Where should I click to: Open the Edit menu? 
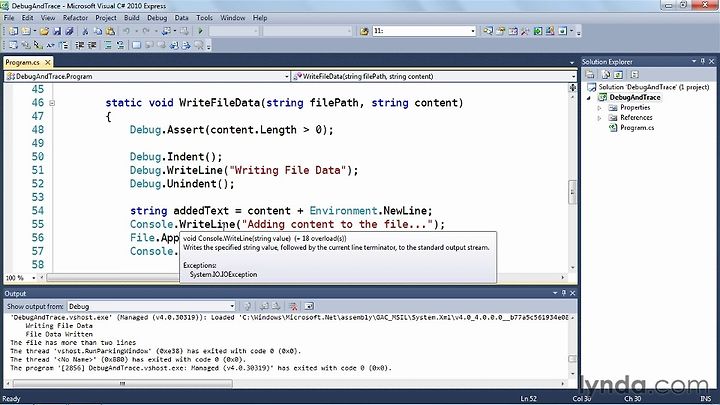28,17
